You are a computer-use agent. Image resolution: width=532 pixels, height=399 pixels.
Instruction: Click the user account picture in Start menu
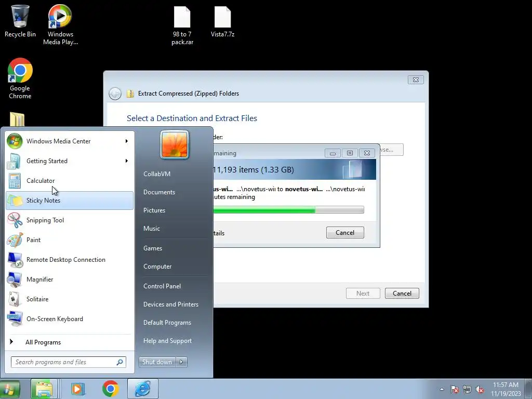point(175,144)
